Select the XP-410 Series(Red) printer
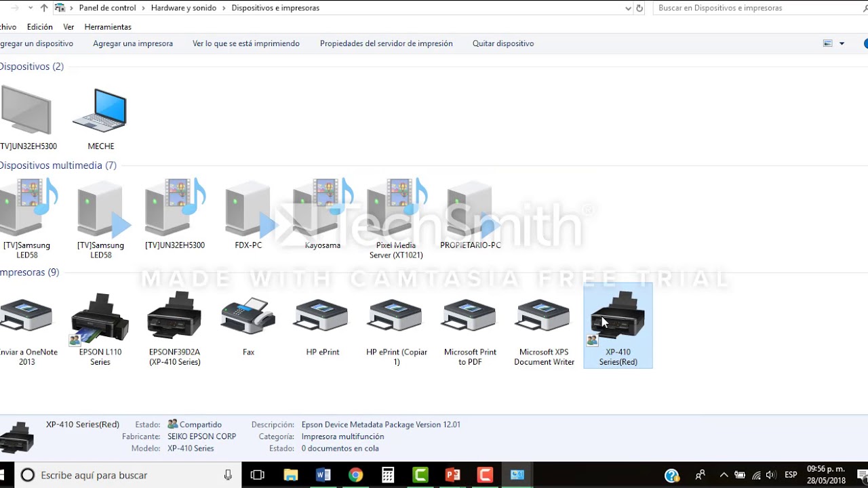Viewport: 868px width, 488px height. click(x=618, y=326)
